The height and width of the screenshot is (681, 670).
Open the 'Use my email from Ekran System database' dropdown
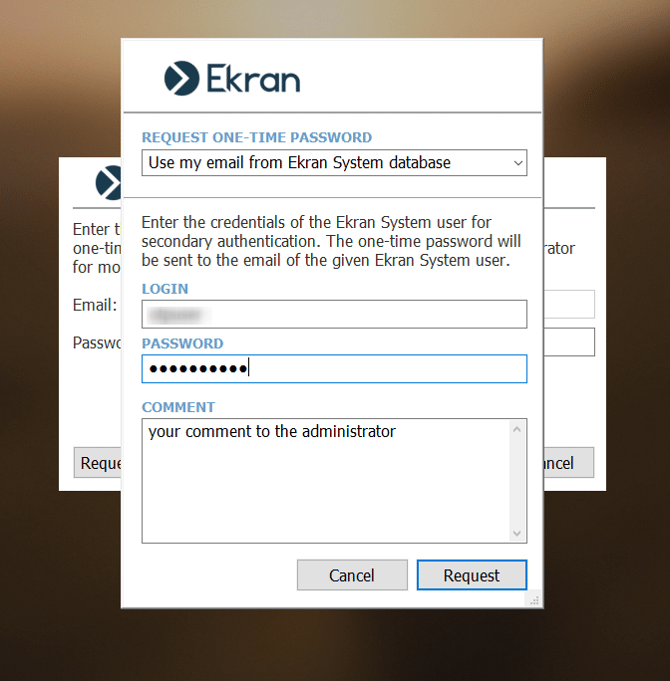tap(334, 163)
